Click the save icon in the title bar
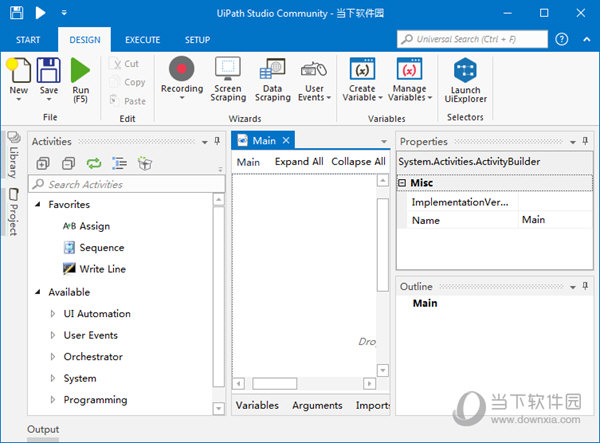This screenshot has height=443, width=600. tap(16, 13)
